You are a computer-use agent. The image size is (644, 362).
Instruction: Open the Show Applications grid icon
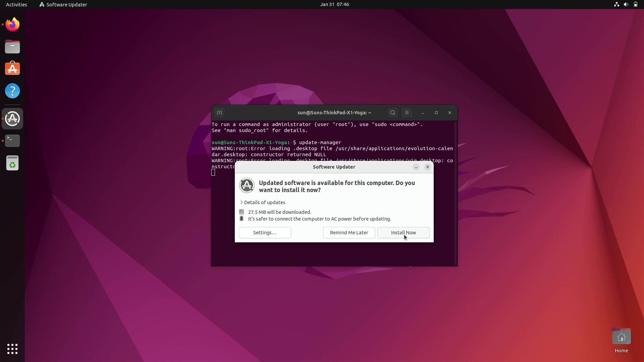click(12, 349)
